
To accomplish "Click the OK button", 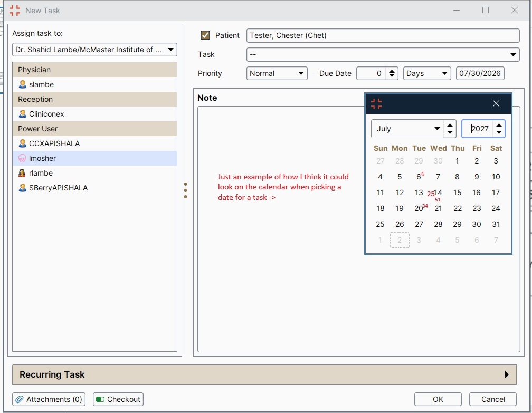I will tap(438, 399).
